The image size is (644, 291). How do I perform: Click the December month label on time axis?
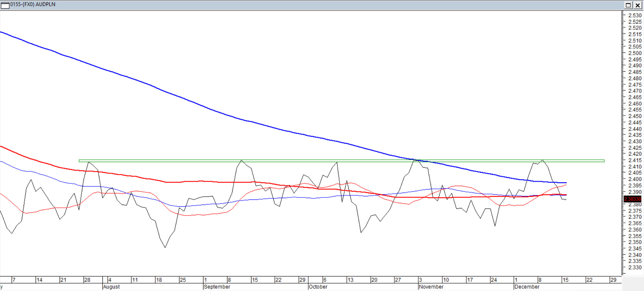[x=527, y=287]
